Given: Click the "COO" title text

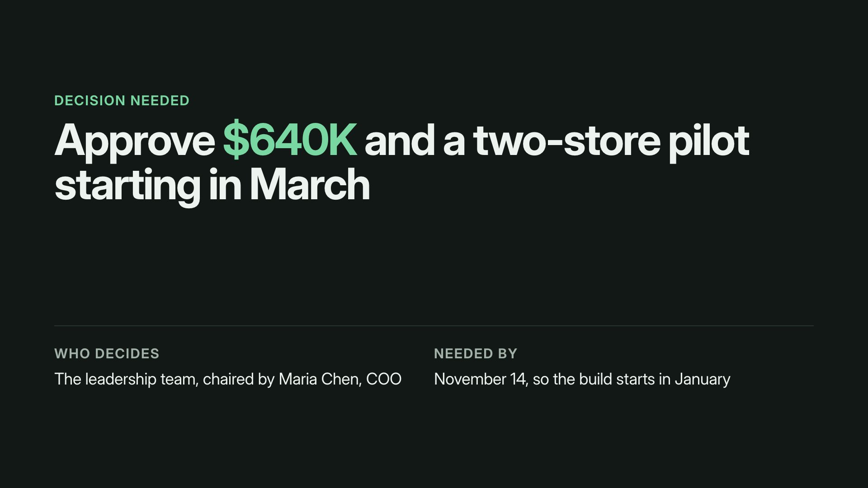Looking at the screenshot, I should coord(384,379).
